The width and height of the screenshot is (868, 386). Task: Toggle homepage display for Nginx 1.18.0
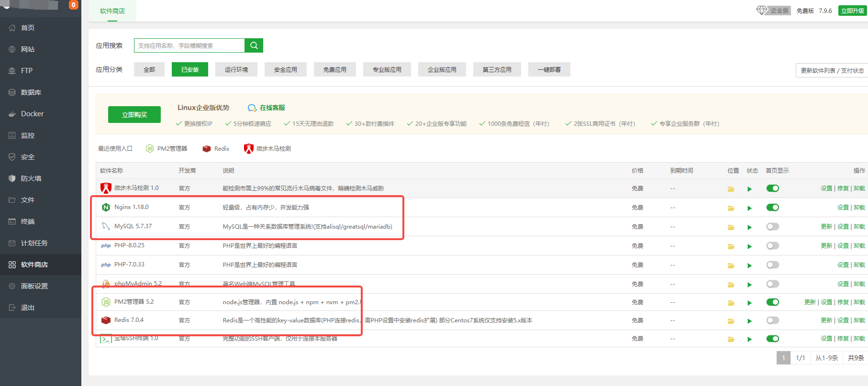tap(773, 208)
